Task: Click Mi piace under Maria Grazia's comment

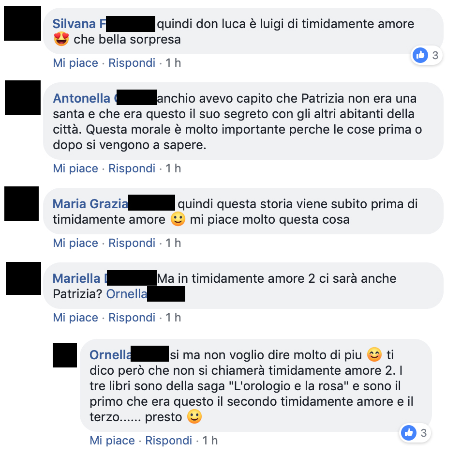Action: pyautogui.click(x=75, y=243)
